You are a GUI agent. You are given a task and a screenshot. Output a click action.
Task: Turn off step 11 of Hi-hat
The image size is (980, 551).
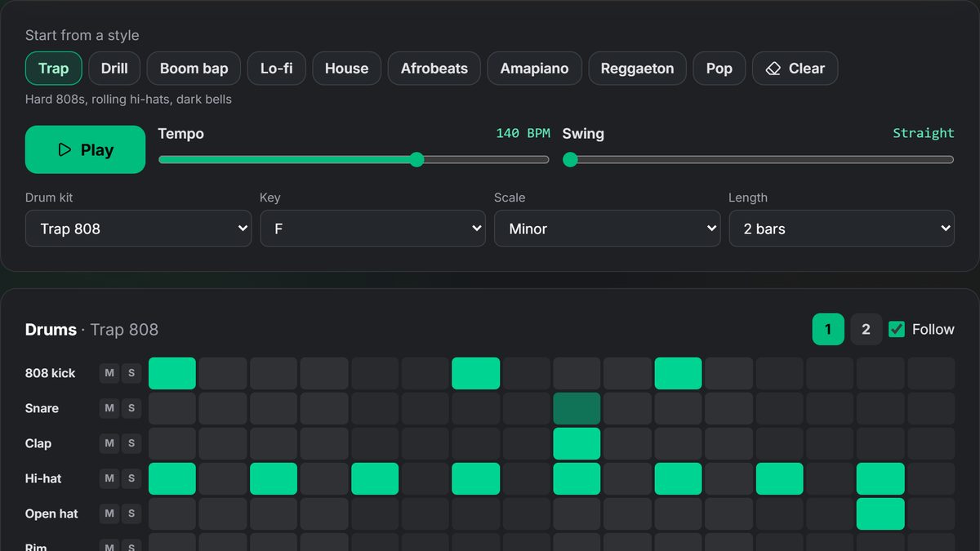tap(678, 478)
